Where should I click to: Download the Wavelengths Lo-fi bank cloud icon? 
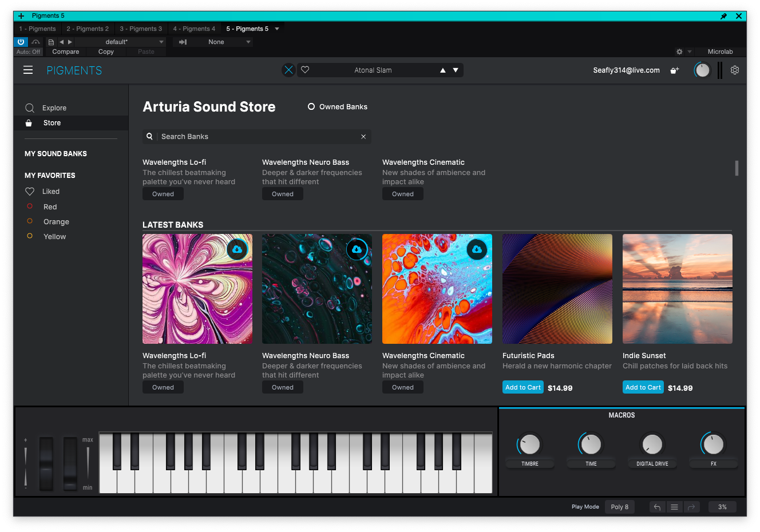(237, 249)
